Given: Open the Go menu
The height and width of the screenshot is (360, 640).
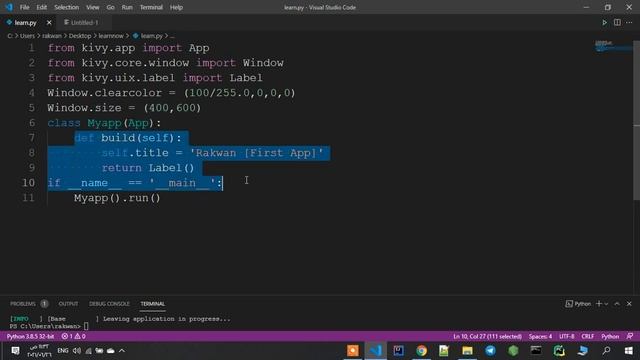Looking at the screenshot, I should pos(111,7).
